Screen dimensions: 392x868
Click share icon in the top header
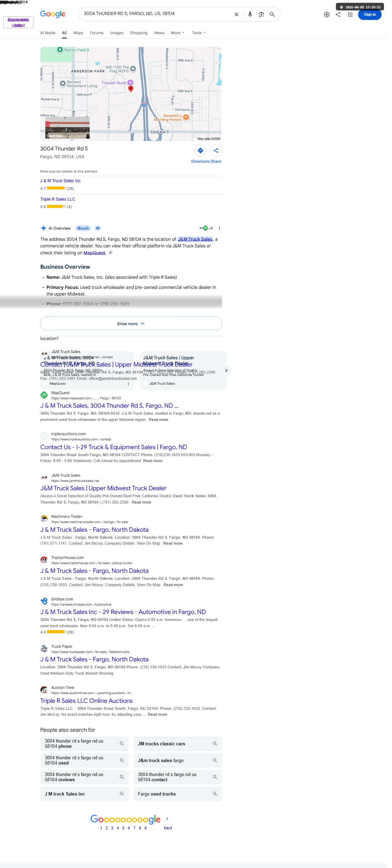click(338, 14)
